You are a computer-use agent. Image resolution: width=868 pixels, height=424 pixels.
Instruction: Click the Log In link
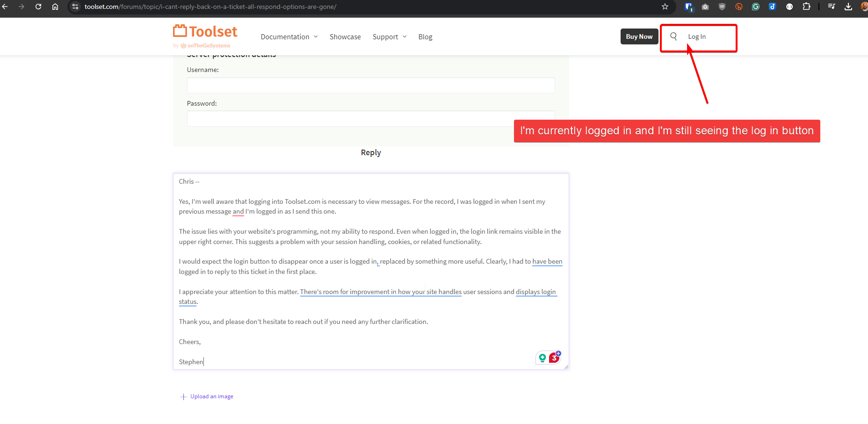pos(697,37)
